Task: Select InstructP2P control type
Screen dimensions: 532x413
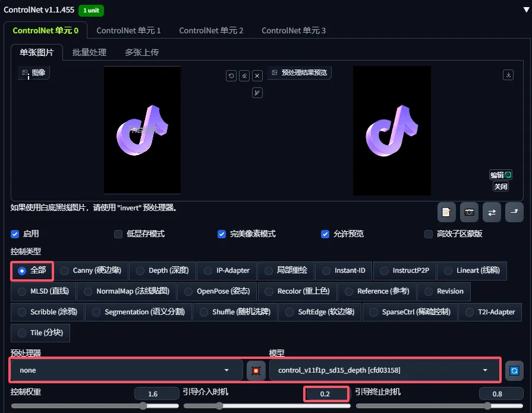Action: click(405, 270)
